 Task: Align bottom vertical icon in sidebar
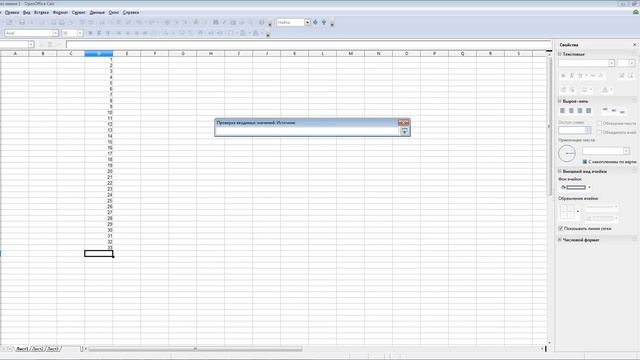pos(622,111)
